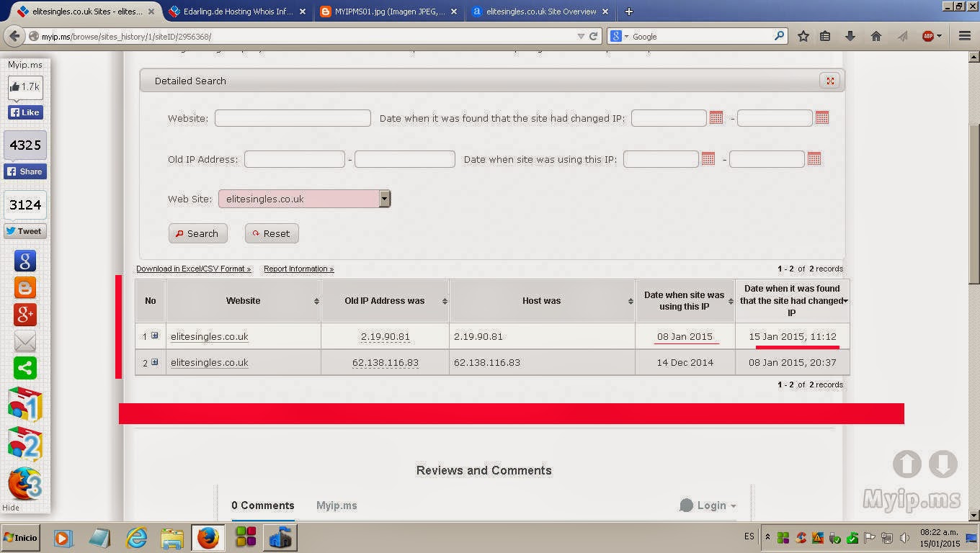Screen dimensions: 980x553
Task: Open elitesingles.co.uk link in row 2
Action: click(210, 362)
